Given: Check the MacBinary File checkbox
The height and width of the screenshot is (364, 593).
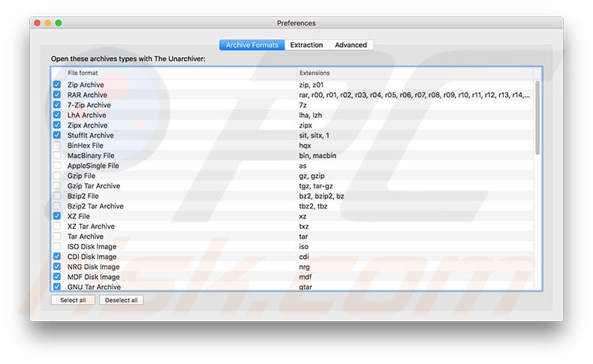Looking at the screenshot, I should point(57,155).
